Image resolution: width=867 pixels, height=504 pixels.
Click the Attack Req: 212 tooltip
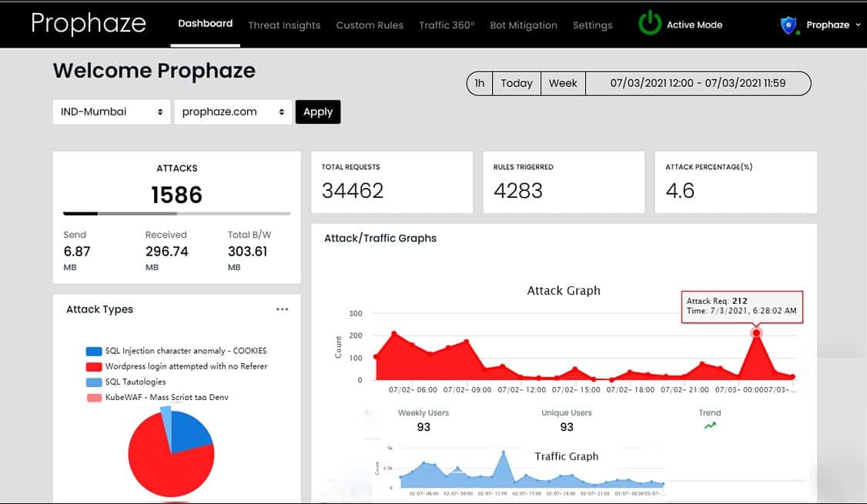click(x=742, y=307)
